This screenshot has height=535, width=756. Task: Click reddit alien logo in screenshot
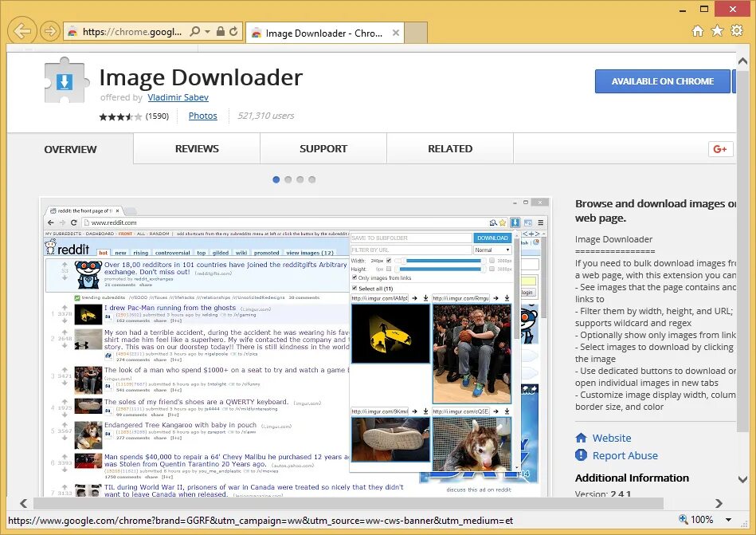[x=51, y=247]
